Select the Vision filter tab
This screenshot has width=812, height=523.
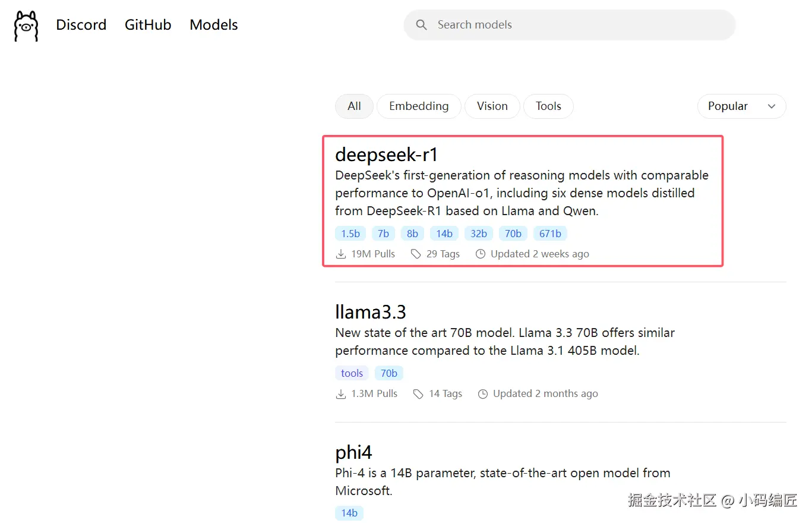click(492, 106)
